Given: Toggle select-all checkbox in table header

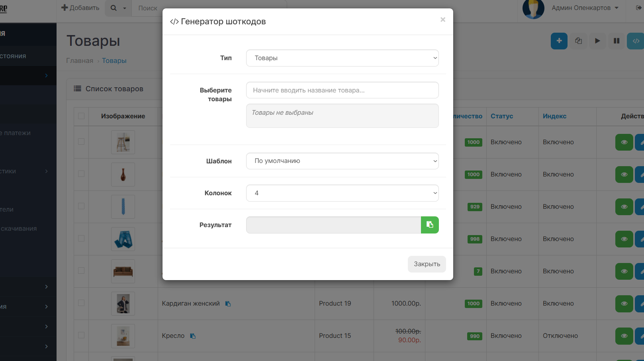Looking at the screenshot, I should (x=81, y=116).
